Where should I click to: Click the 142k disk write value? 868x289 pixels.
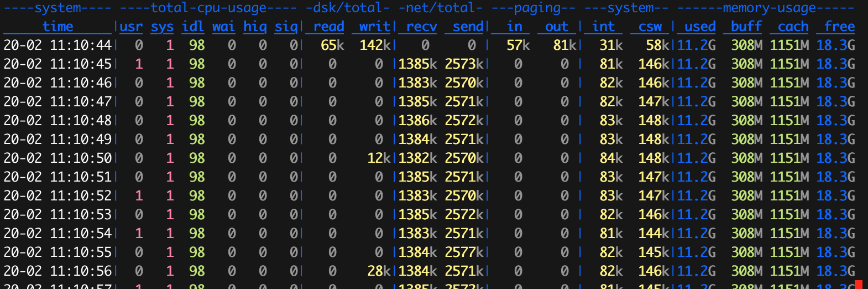tap(375, 45)
